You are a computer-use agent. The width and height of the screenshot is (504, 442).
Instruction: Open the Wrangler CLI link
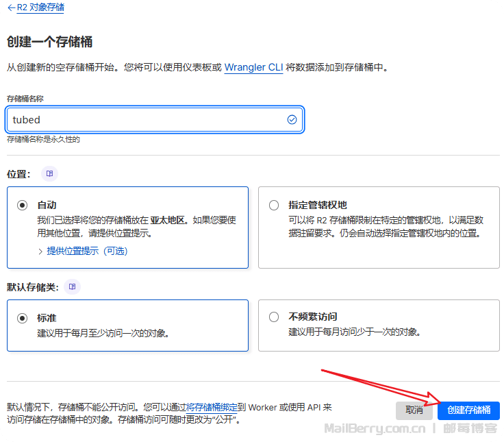253,67
